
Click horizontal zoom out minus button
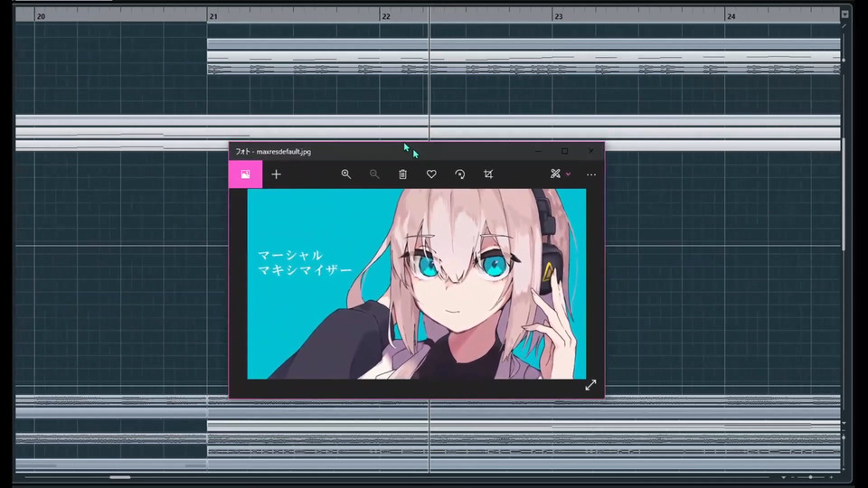click(x=793, y=477)
